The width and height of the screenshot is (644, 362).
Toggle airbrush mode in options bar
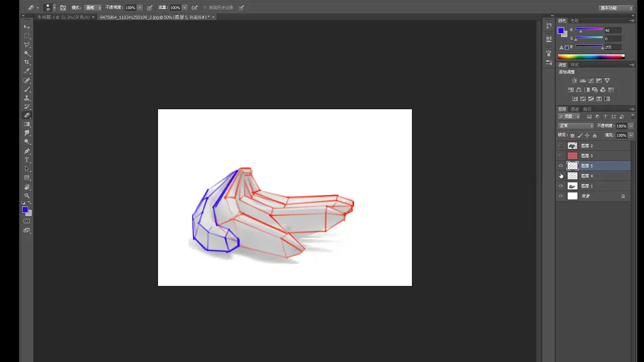tap(195, 8)
